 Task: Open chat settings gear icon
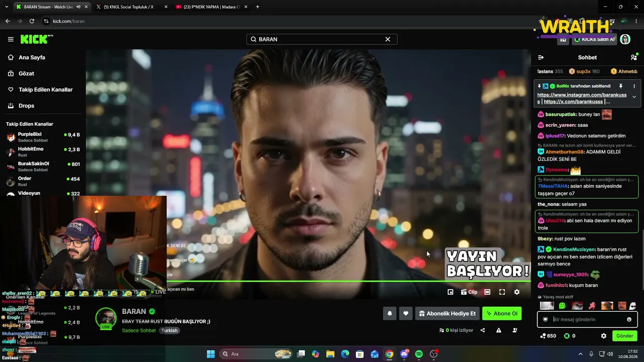(604, 336)
